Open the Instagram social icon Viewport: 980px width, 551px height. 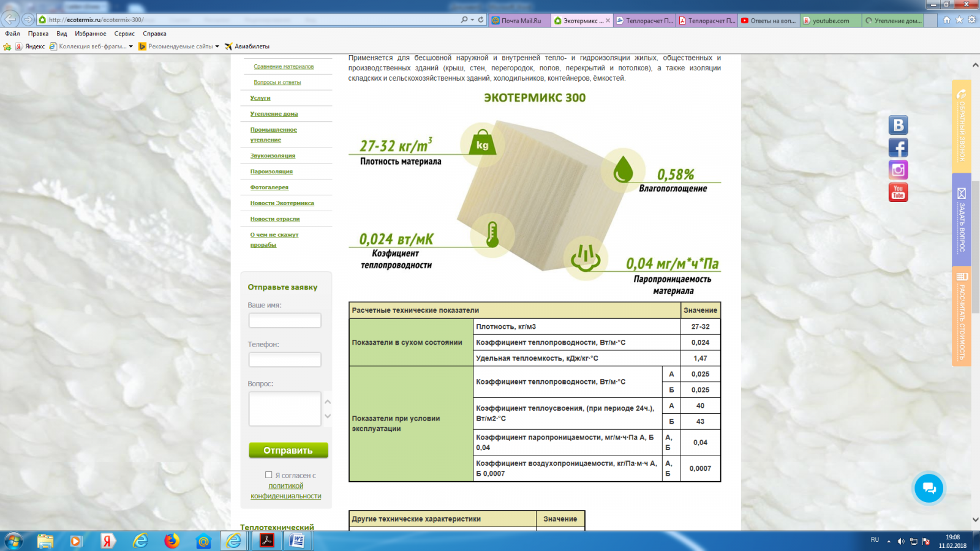(899, 170)
